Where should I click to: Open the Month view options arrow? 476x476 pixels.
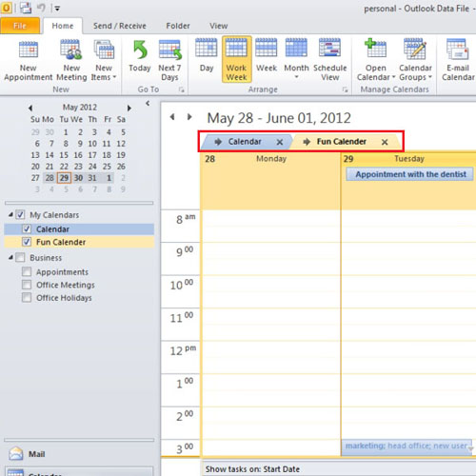click(296, 77)
